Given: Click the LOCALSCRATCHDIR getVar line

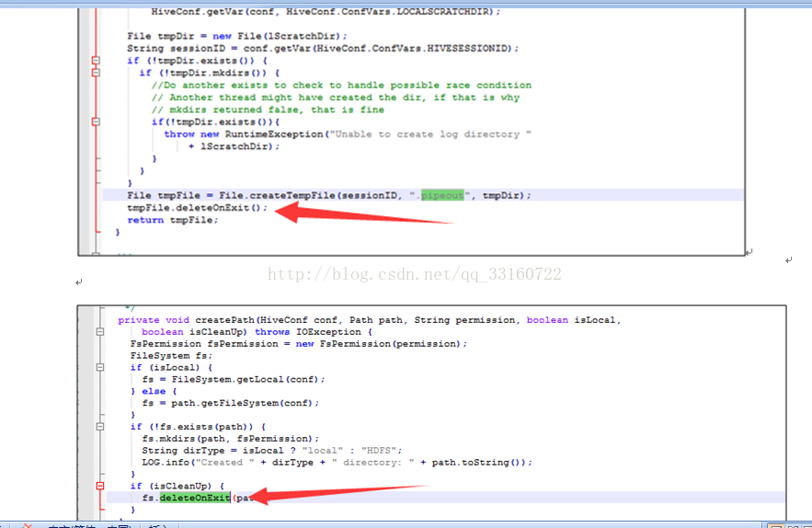Looking at the screenshot, I should pos(326,11).
